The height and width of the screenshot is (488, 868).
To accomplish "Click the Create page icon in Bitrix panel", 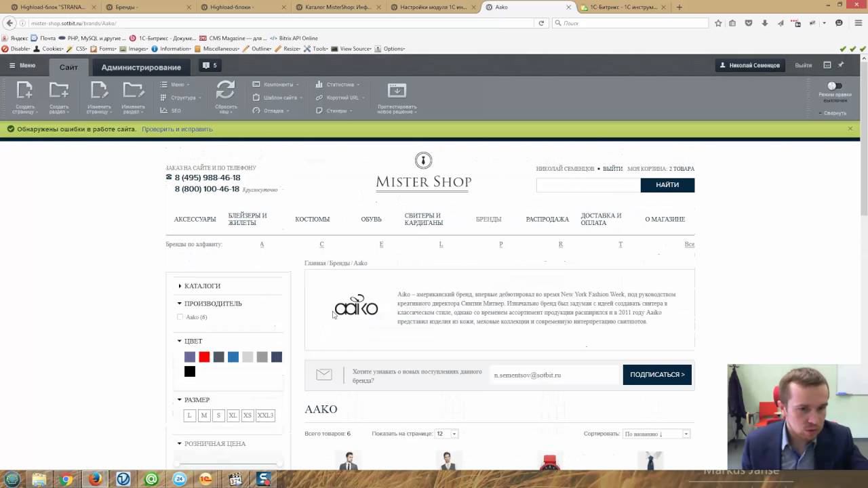I will point(25,91).
